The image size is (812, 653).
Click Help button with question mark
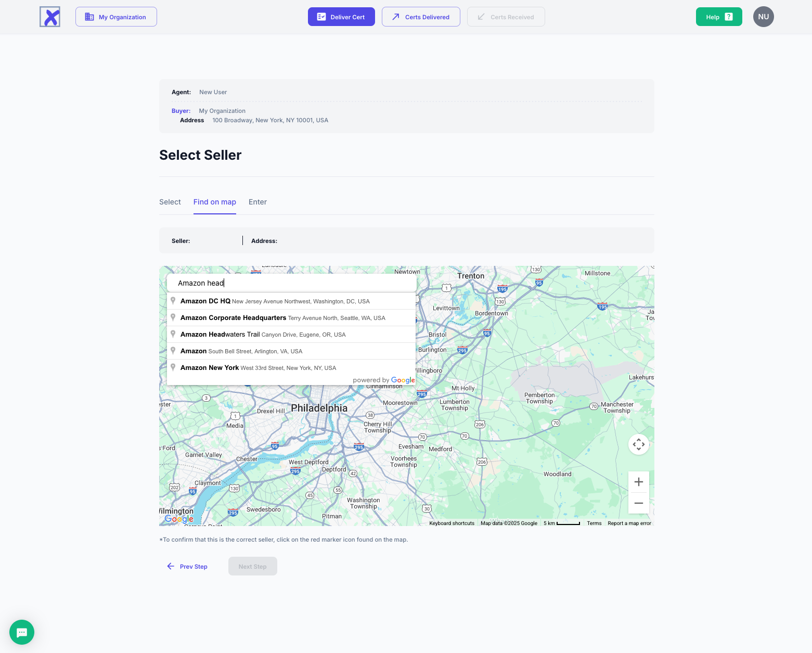pos(718,17)
